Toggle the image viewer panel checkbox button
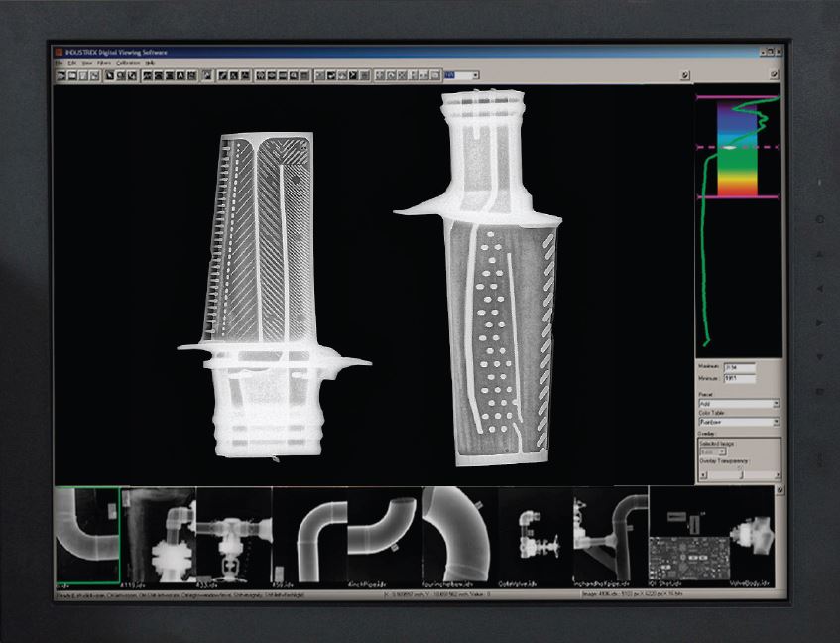This screenshot has height=643, width=840. click(685, 75)
